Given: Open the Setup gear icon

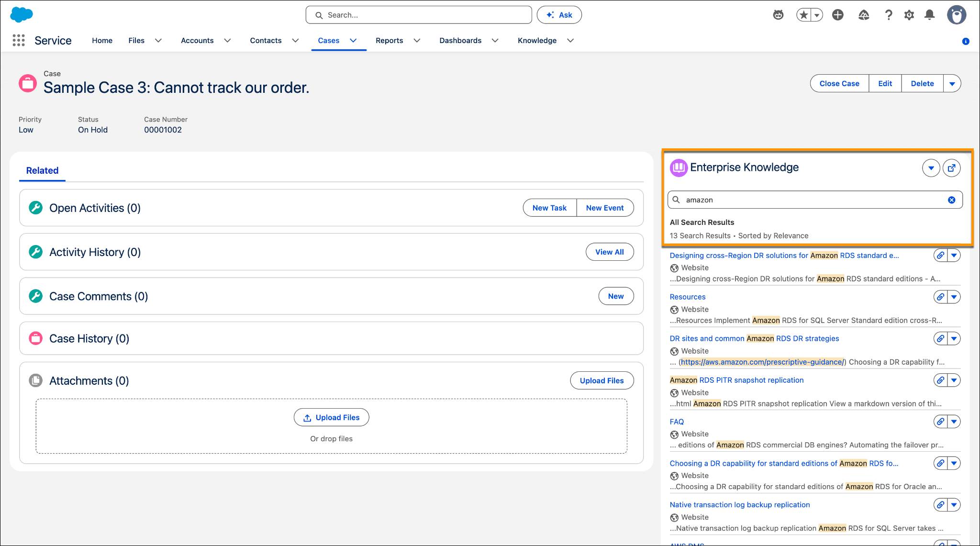Looking at the screenshot, I should pos(909,15).
